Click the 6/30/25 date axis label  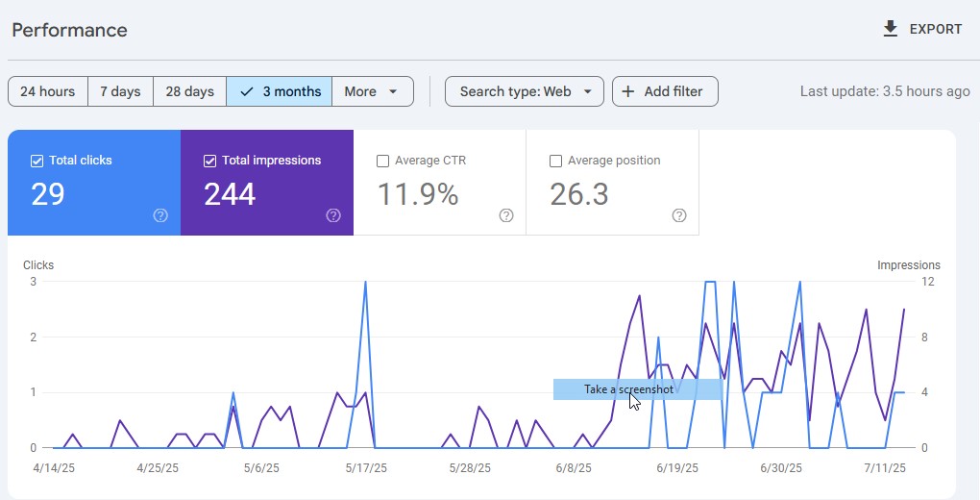[781, 468]
